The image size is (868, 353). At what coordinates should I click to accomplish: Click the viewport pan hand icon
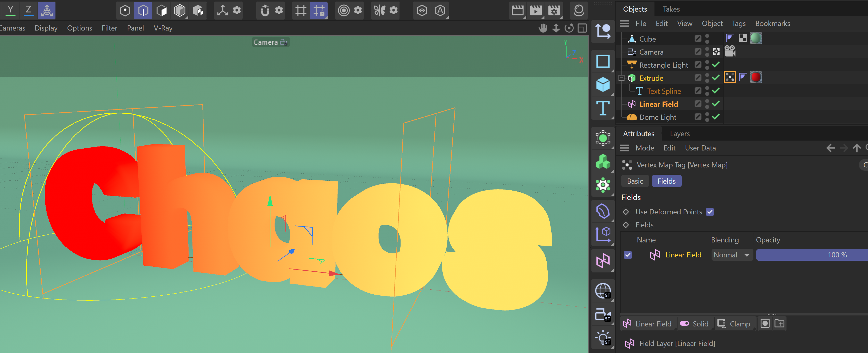point(543,28)
